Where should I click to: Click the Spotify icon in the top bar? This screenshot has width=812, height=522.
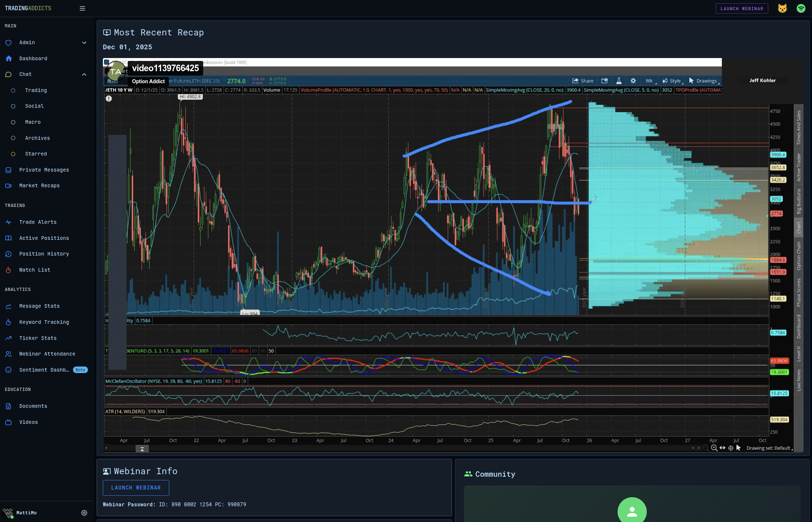[801, 8]
